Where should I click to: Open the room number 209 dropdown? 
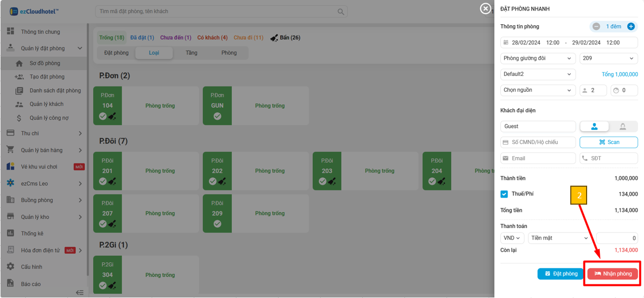tap(608, 59)
